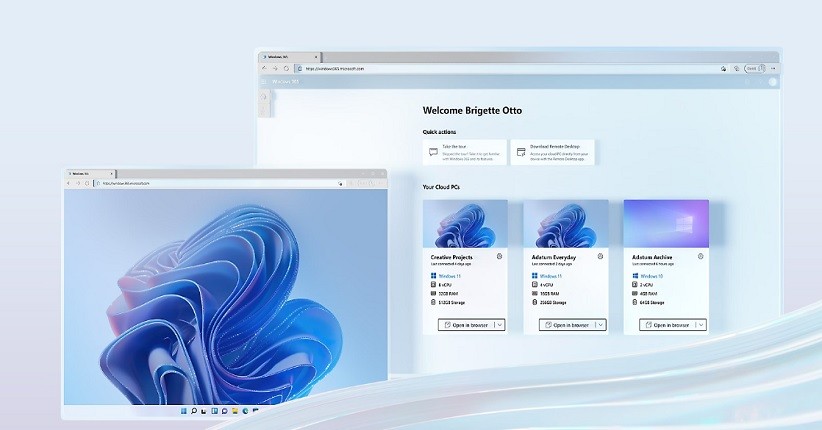Click Windows 11 link on Adatum Everyday
The image size is (822, 430).
tap(551, 276)
